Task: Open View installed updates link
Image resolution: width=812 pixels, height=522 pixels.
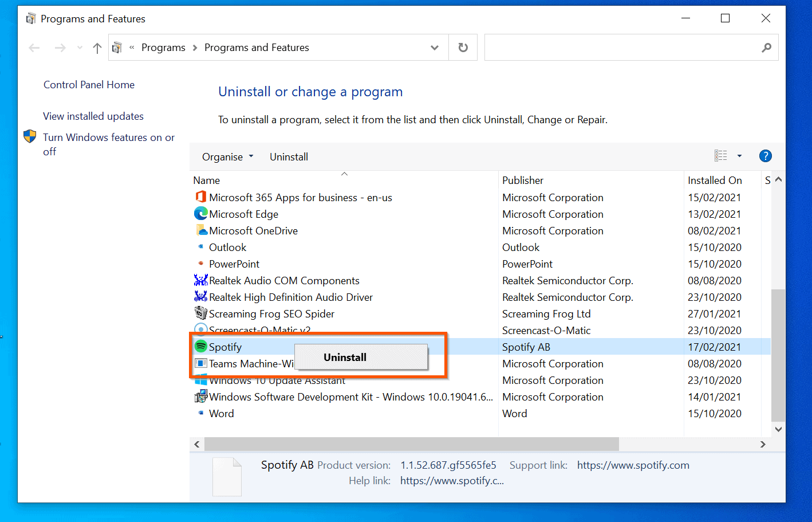Action: pos(93,116)
